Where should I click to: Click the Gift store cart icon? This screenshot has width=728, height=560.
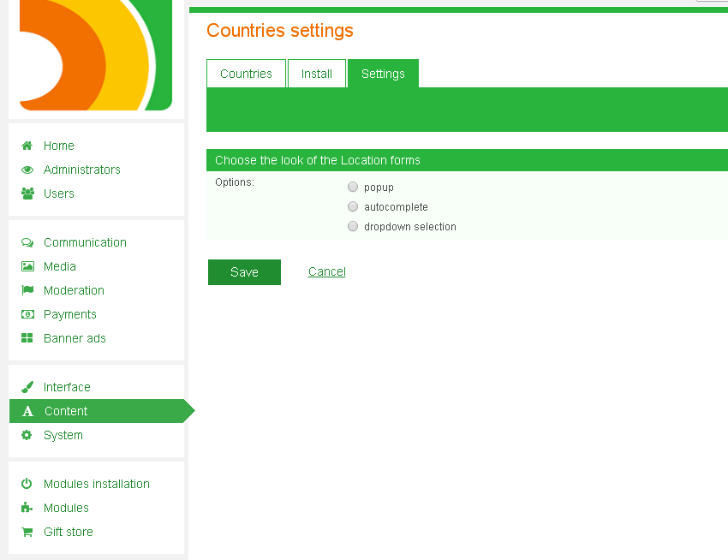point(27,532)
